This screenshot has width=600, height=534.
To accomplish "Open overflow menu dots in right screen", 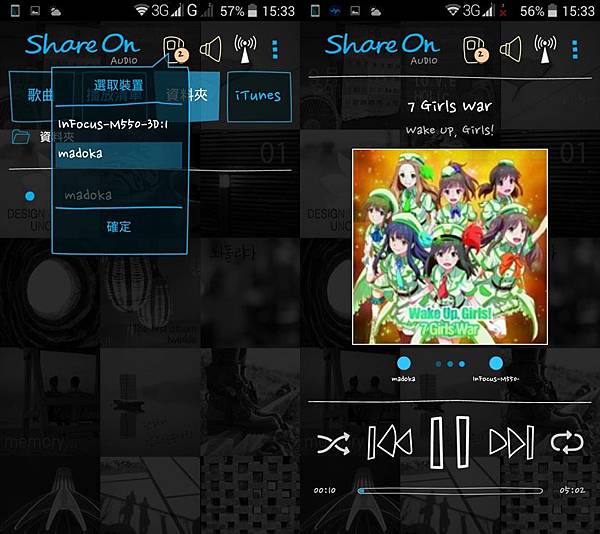I will point(575,50).
